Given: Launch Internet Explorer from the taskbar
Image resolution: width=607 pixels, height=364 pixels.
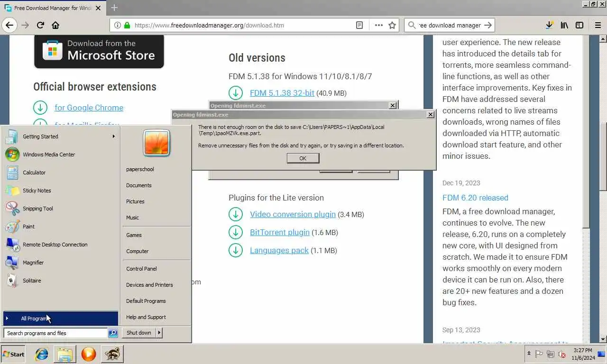Looking at the screenshot, I should click(42, 354).
